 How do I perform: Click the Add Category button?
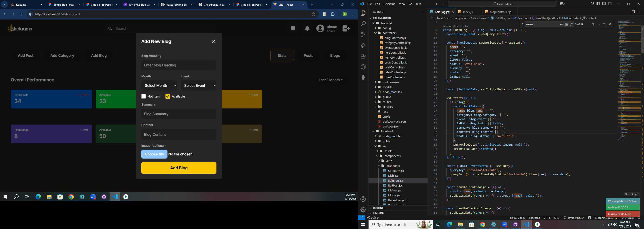coord(62,55)
